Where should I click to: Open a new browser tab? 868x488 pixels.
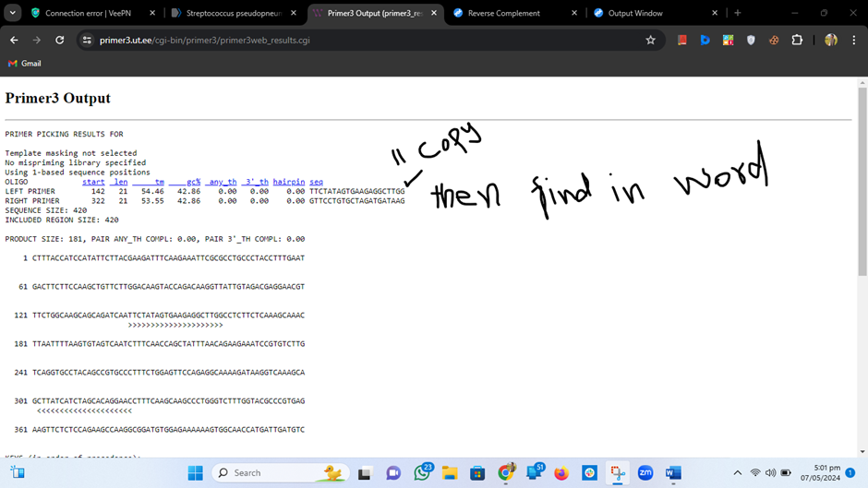click(x=738, y=13)
